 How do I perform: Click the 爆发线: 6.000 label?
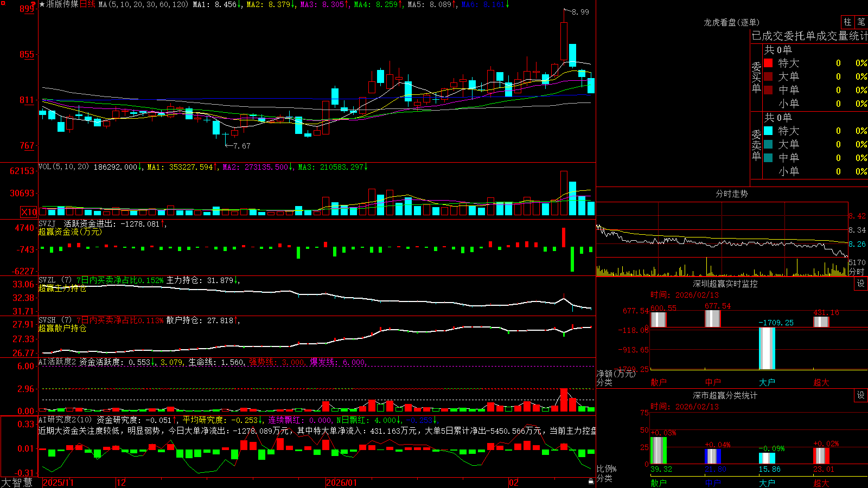coord(338,362)
